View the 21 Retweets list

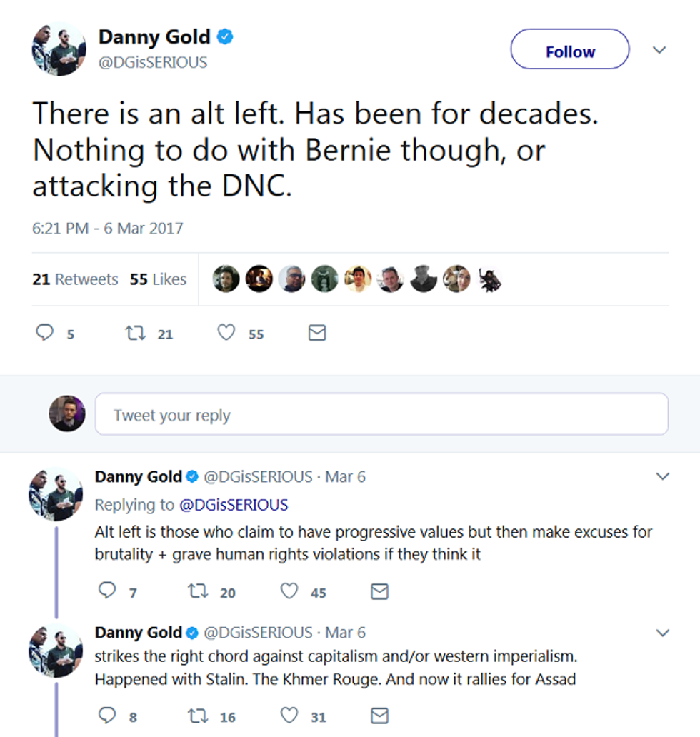pos(75,279)
